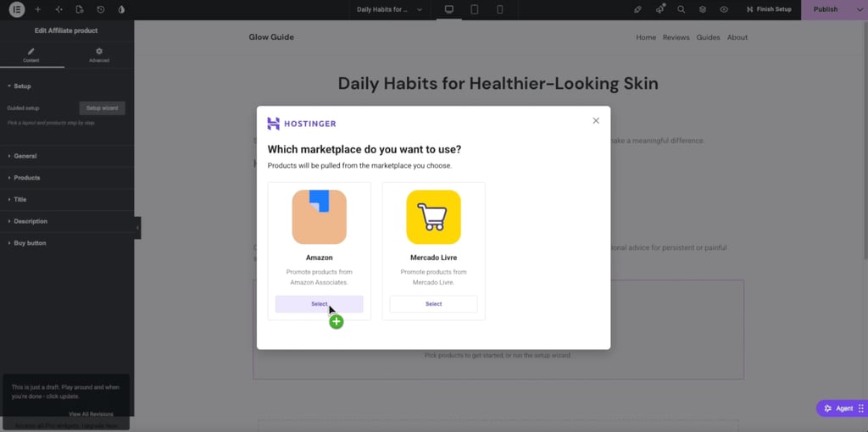The height and width of the screenshot is (432, 868).
Task: Expand the Description section
Action: point(67,221)
